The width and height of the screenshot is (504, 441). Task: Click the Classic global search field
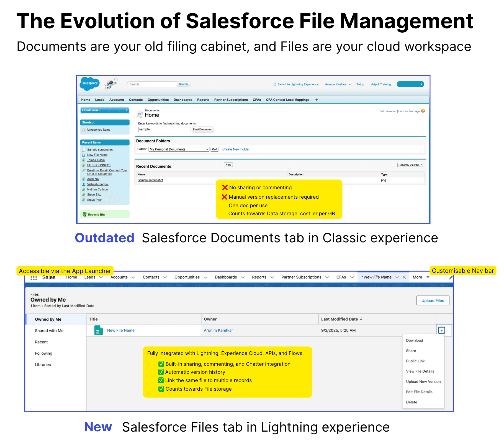[x=152, y=84]
